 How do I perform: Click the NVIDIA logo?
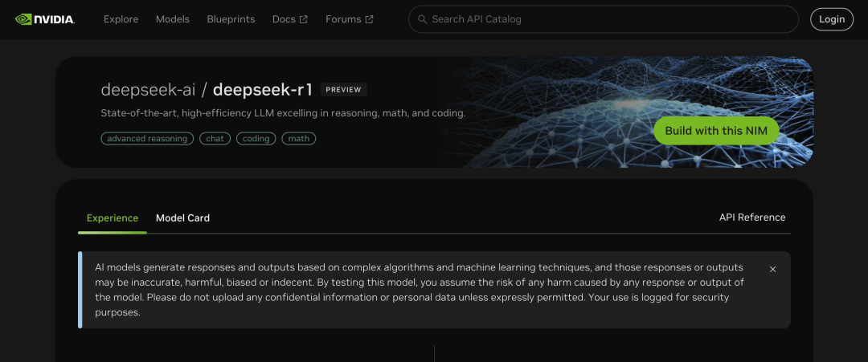pyautogui.click(x=45, y=19)
